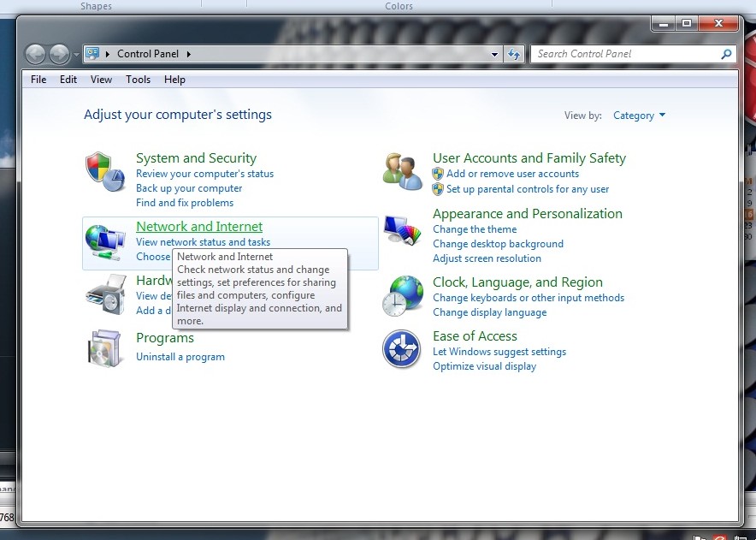The width and height of the screenshot is (756, 540).
Task: Click the Ease of Access icon
Action: [x=402, y=349]
